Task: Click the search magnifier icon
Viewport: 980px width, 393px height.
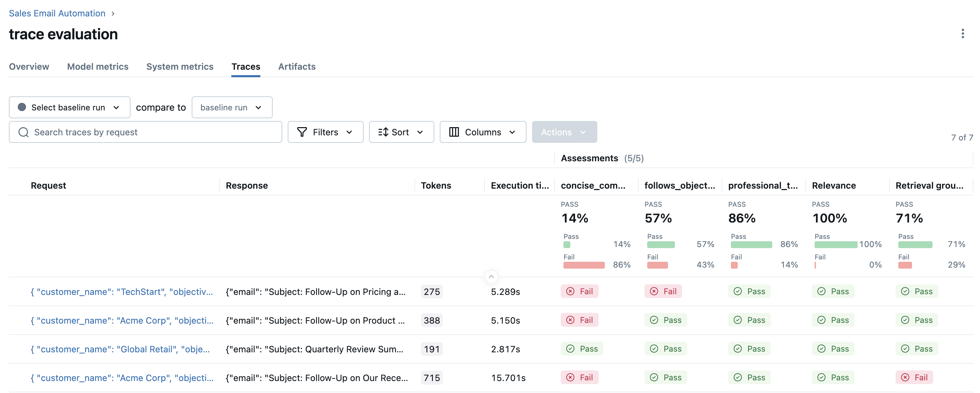Action: pyautogui.click(x=24, y=132)
